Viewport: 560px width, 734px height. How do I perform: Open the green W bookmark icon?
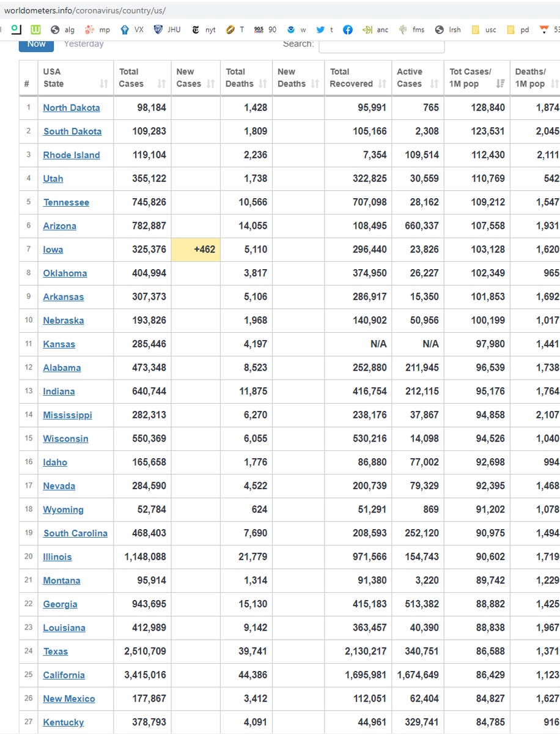36,29
